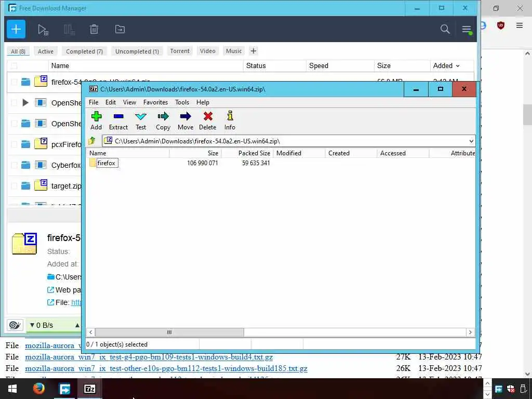Click the 7-Zip Copy toolbar button
Image resolution: width=532 pixels, height=399 pixels.
163,121
